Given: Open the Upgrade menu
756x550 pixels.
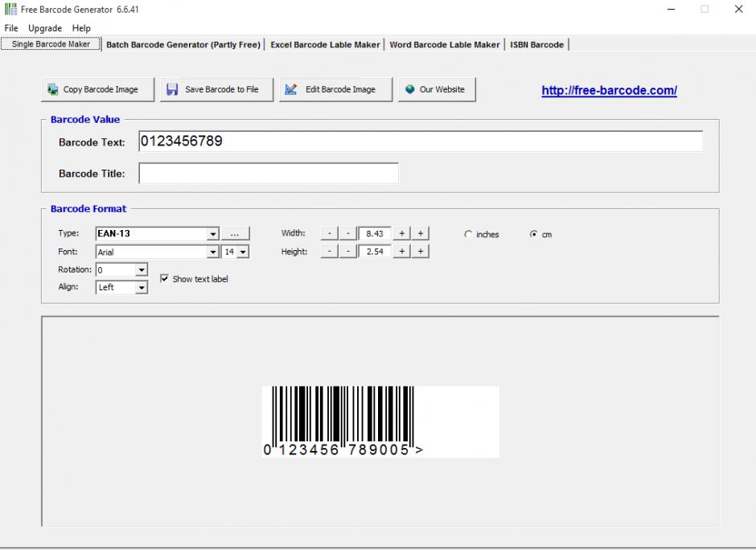Looking at the screenshot, I should tap(45, 28).
